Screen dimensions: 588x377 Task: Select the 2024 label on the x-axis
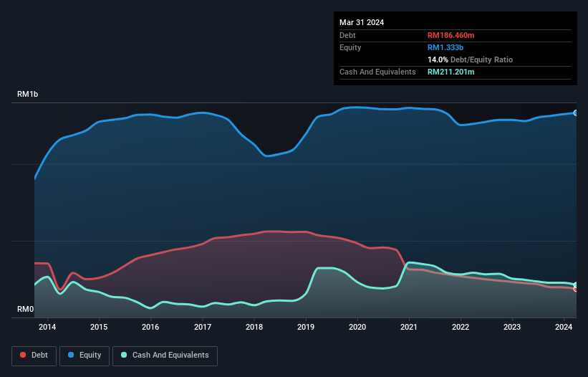point(564,328)
